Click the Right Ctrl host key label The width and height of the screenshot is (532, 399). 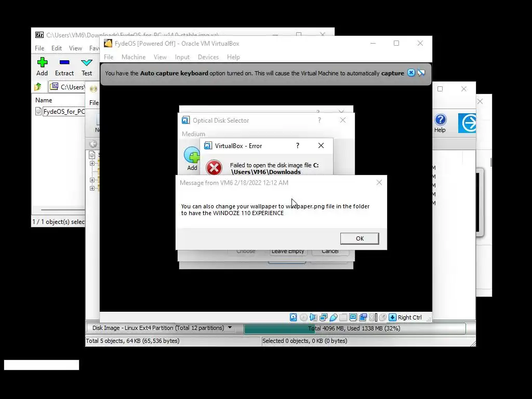pos(409,317)
